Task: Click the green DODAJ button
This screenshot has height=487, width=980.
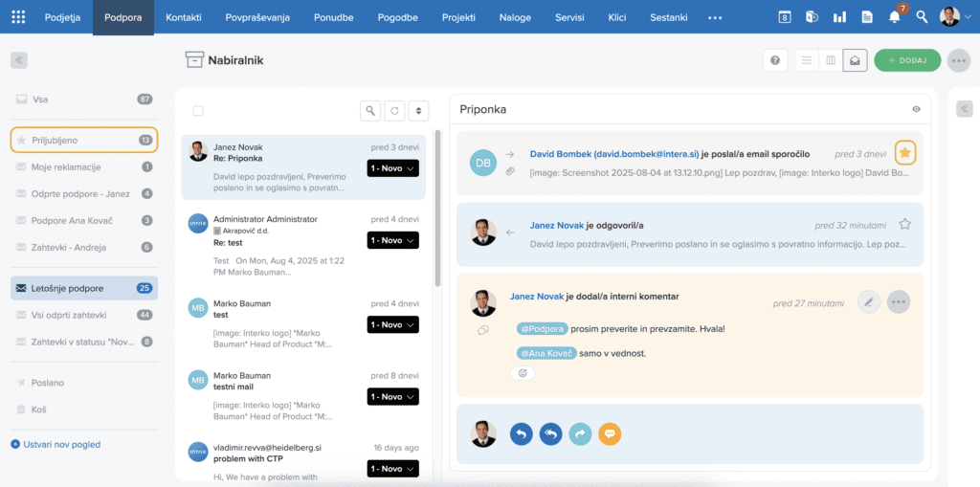Action: (x=907, y=60)
